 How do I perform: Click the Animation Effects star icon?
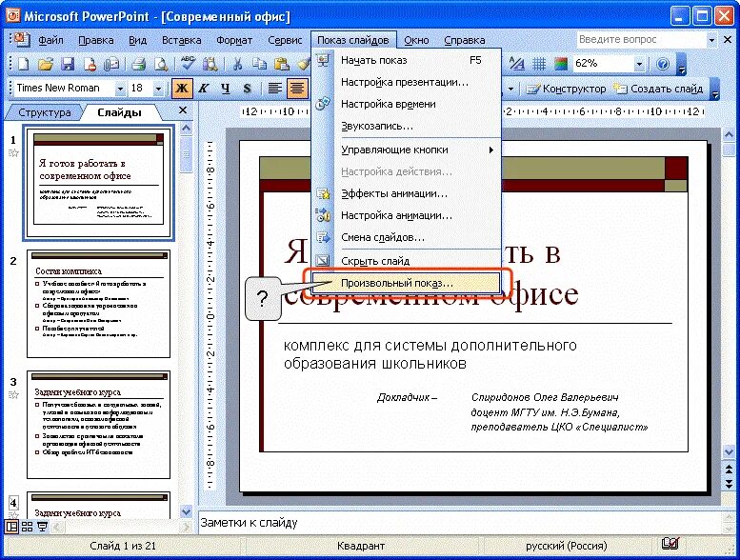click(x=323, y=193)
